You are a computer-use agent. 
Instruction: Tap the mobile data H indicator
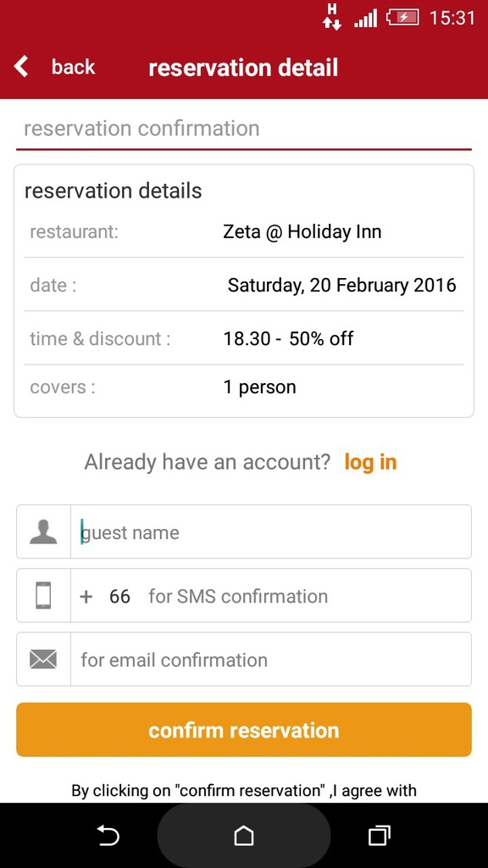click(332, 17)
